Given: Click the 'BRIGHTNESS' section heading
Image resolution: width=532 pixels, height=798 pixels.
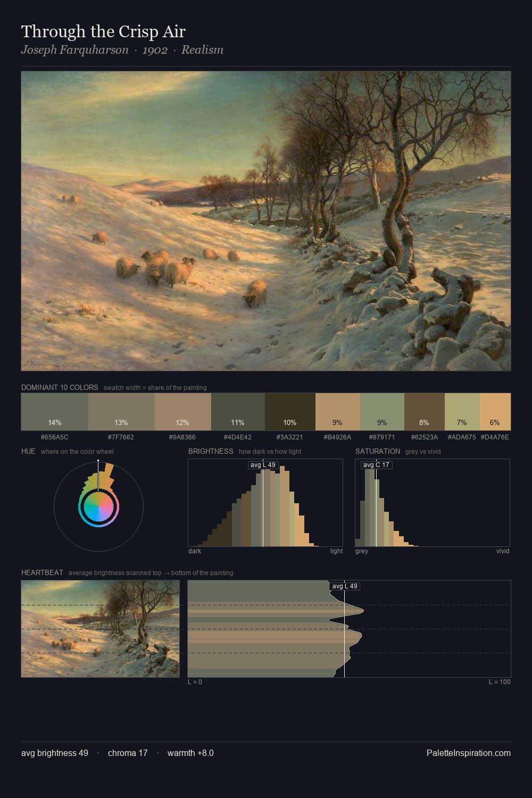Looking at the screenshot, I should tap(211, 451).
